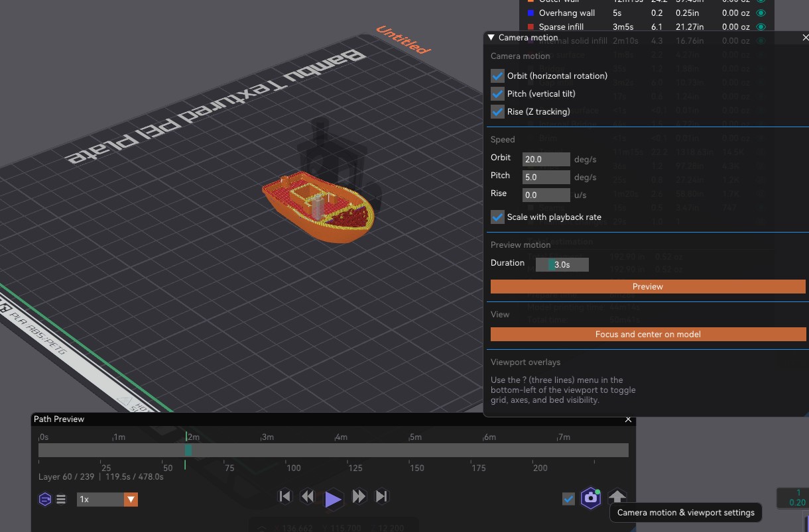
Task: Open camera motion & viewport settings icon
Action: pyautogui.click(x=590, y=498)
